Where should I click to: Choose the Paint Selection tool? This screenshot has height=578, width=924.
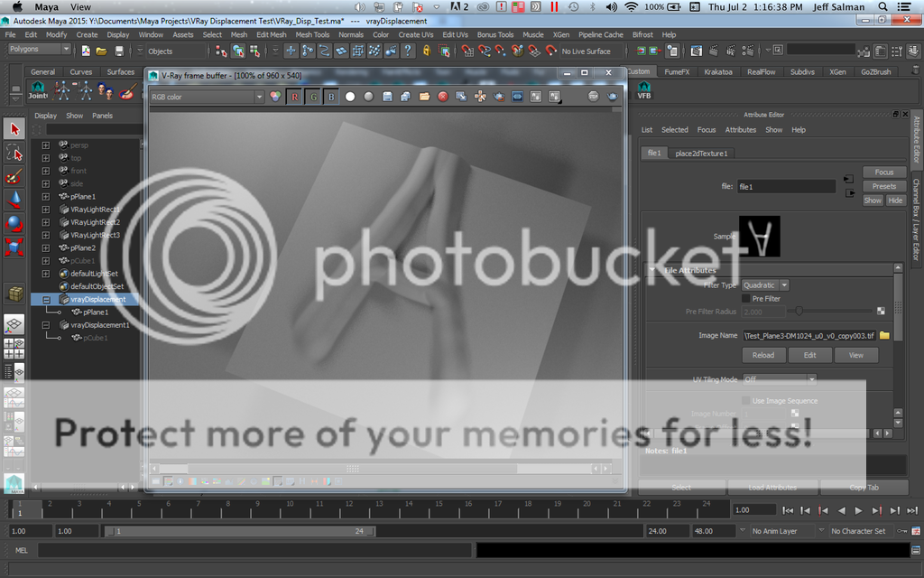pos(14,176)
